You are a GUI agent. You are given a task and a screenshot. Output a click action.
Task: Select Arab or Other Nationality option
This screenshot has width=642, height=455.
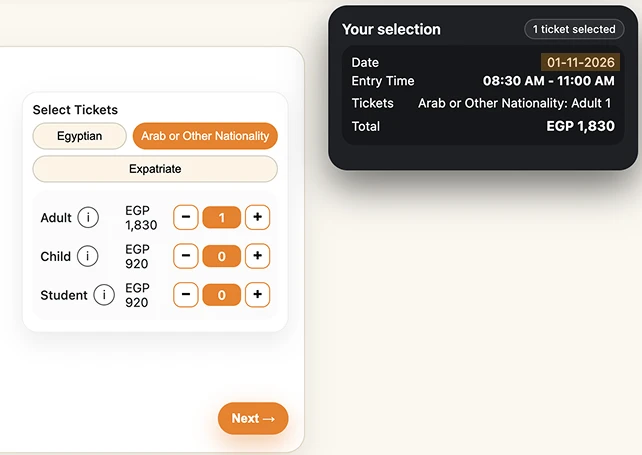coord(205,136)
